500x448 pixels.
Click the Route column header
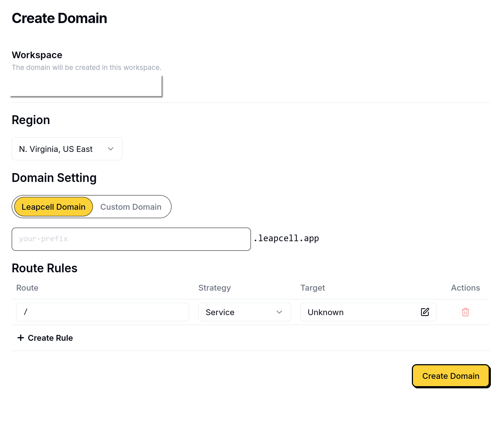pos(27,288)
